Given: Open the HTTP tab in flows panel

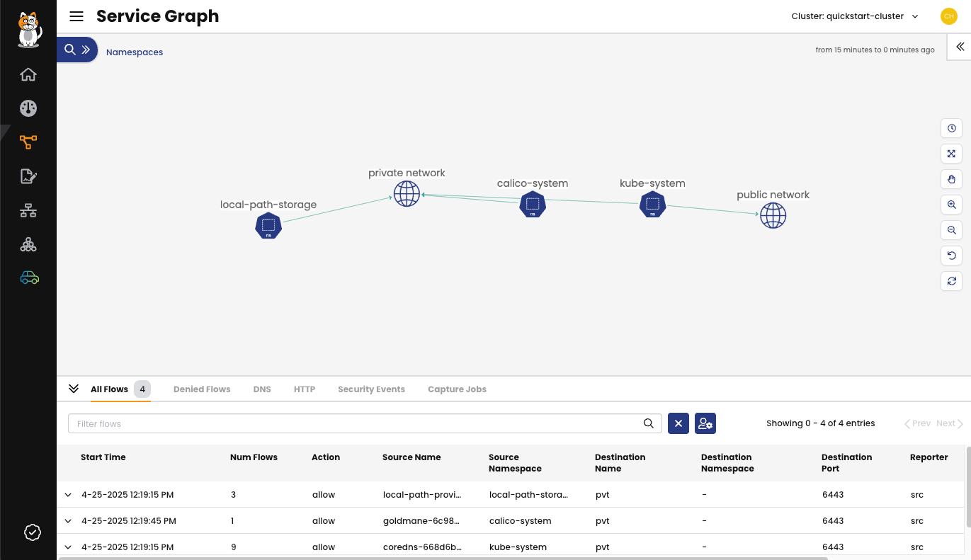Looking at the screenshot, I should coord(304,389).
